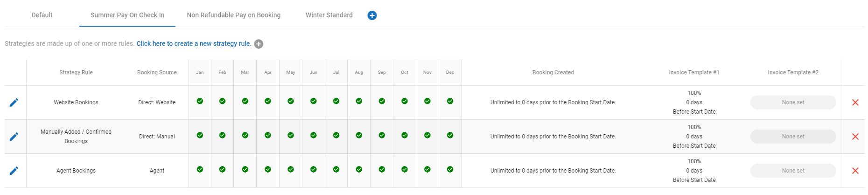
Task: Switch to the Default tab
Action: 42,15
